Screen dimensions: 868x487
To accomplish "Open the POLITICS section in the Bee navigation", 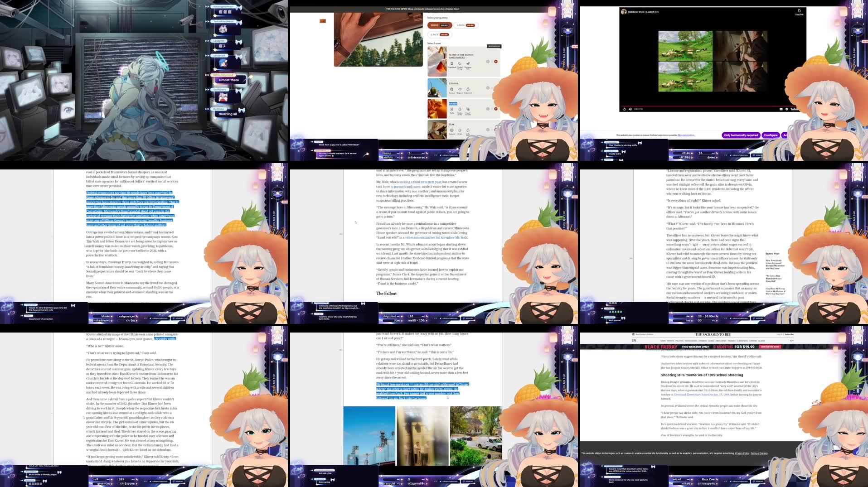I will click(x=679, y=340).
